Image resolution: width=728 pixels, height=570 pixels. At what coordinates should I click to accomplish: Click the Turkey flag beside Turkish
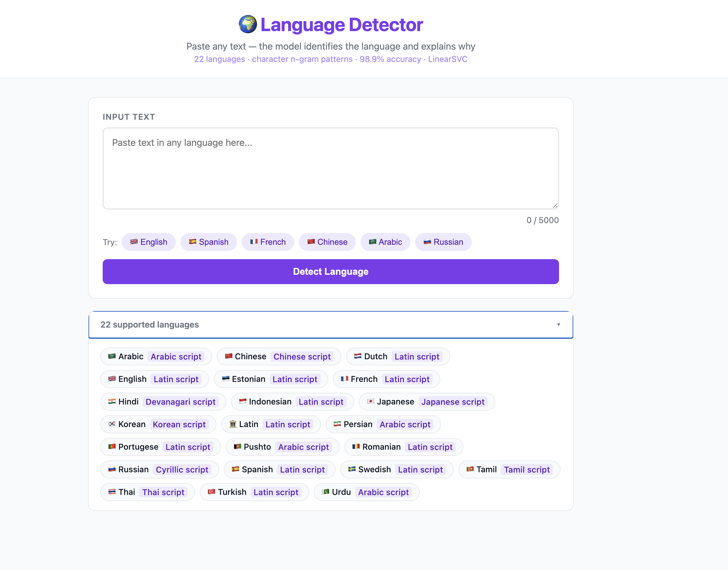(x=211, y=492)
